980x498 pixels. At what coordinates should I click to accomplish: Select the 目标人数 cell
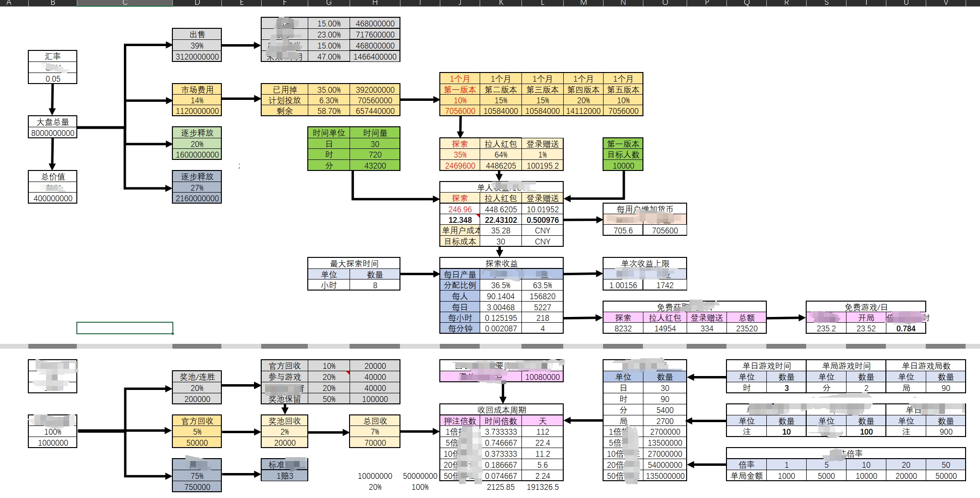tap(623, 155)
